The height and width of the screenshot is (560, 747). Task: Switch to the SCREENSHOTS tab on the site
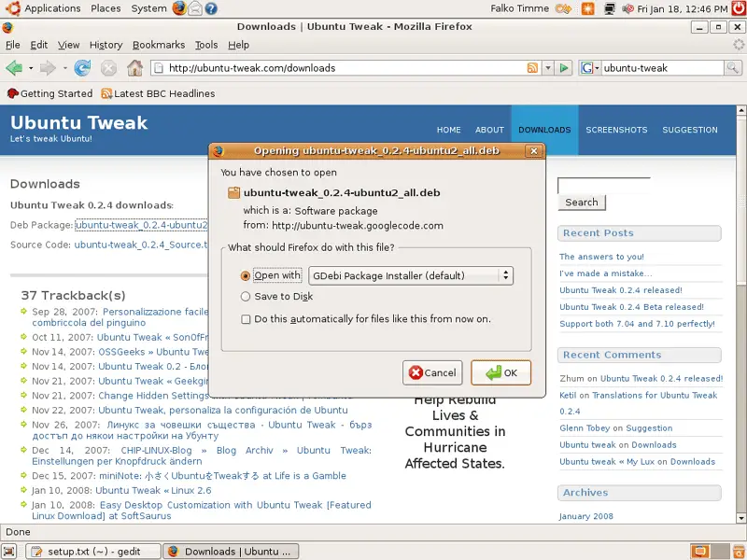tap(616, 130)
